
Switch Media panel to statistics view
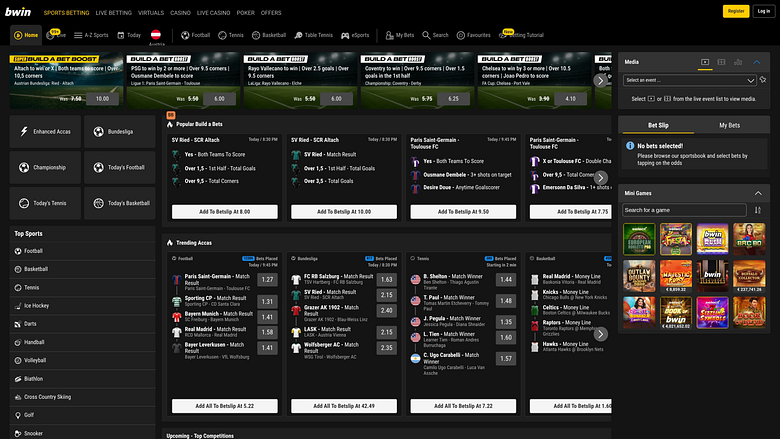pyautogui.click(x=738, y=62)
